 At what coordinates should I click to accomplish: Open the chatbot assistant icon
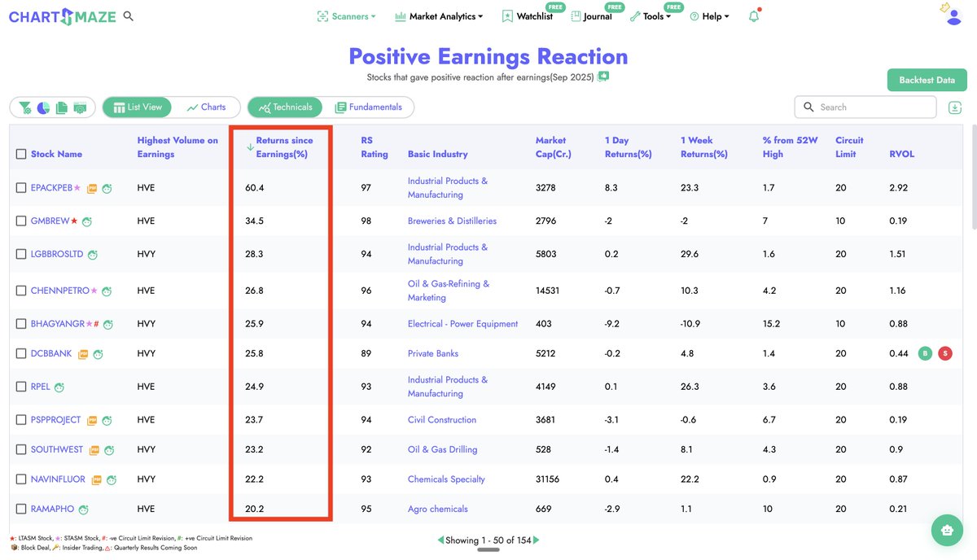click(x=947, y=530)
